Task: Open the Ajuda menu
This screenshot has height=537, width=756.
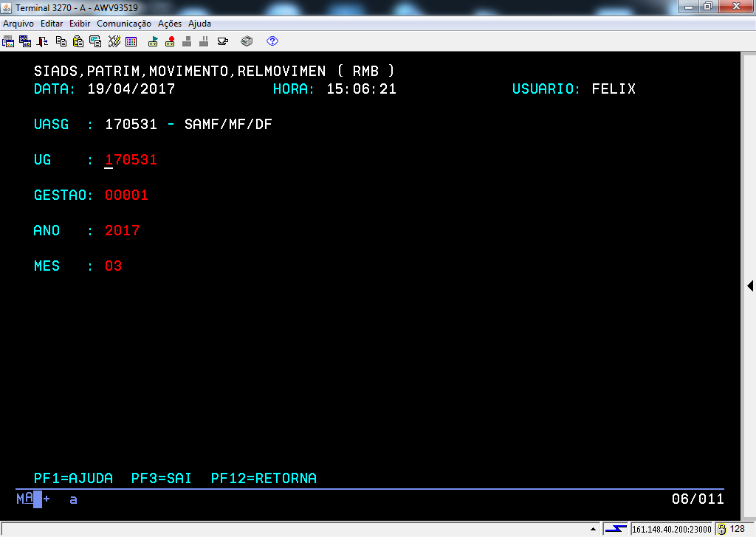Action: click(199, 24)
